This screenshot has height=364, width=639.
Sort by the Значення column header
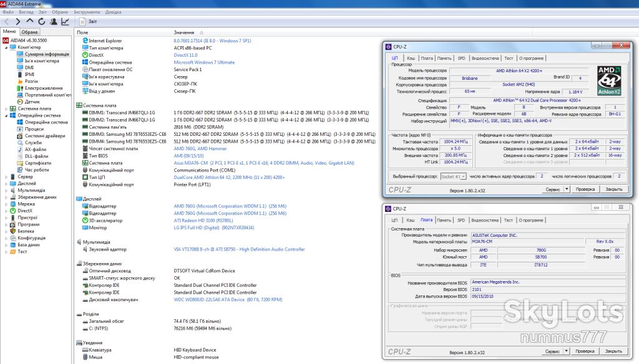pos(184,32)
